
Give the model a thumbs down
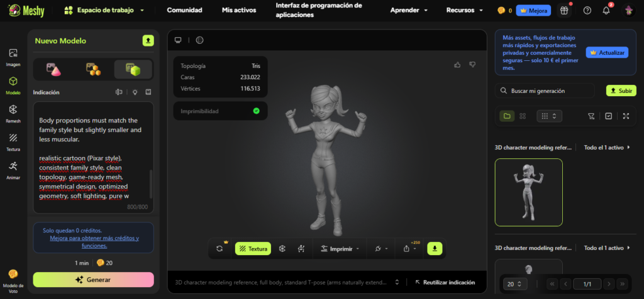pyautogui.click(x=472, y=65)
